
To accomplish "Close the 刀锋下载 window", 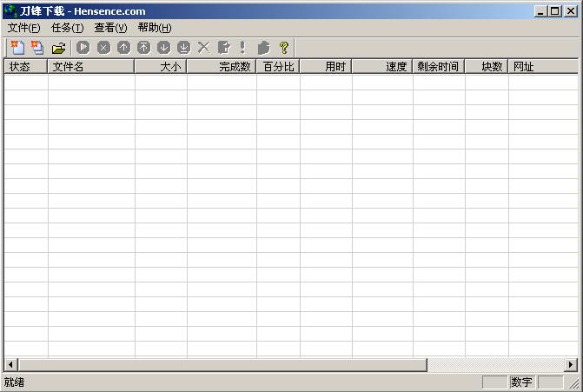I will pyautogui.click(x=571, y=11).
